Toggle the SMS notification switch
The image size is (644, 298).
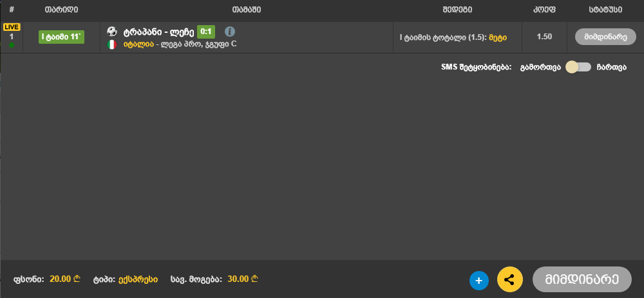[578, 68]
